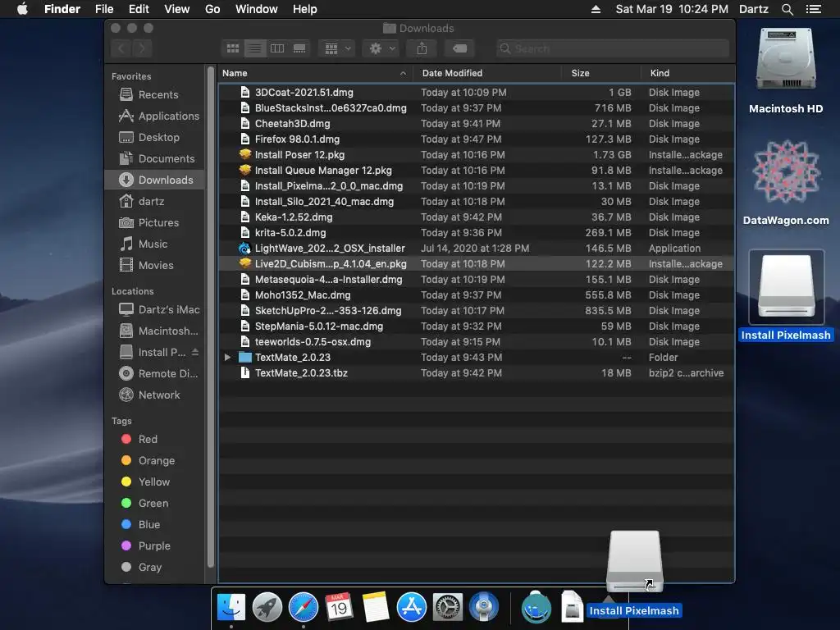The height and width of the screenshot is (630, 840).
Task: Select Live2D_Cubism pkg file row
Action: pos(477,264)
